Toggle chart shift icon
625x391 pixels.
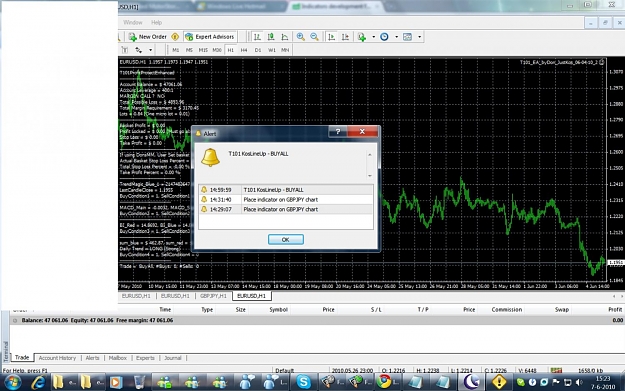(345, 37)
